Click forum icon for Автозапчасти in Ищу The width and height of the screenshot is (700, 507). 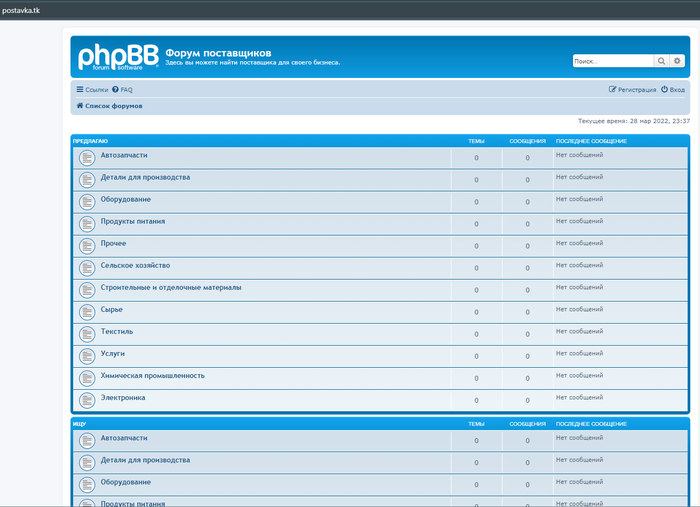pos(87,441)
